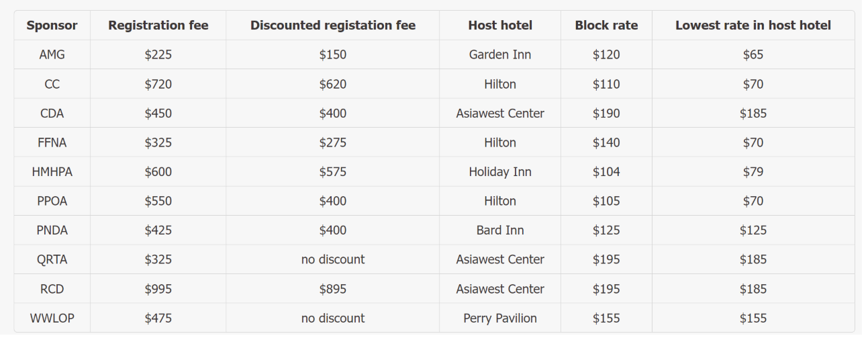
Task: Select the $895 discounted fee cell
Action: (x=333, y=289)
